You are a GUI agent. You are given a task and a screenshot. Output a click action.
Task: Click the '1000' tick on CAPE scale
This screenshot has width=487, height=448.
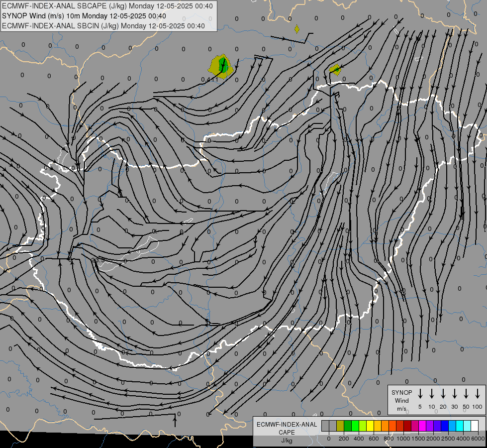(x=403, y=439)
